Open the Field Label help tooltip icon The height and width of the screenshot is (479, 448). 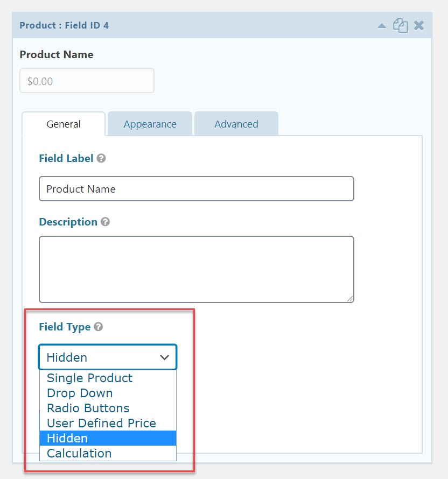tap(101, 158)
